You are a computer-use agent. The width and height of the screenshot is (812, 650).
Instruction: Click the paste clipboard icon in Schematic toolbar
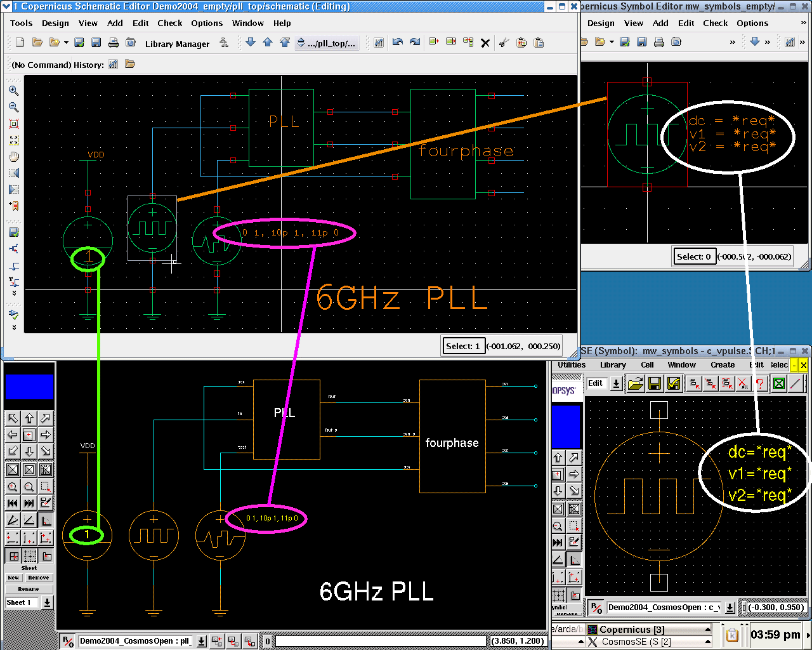pos(539,43)
